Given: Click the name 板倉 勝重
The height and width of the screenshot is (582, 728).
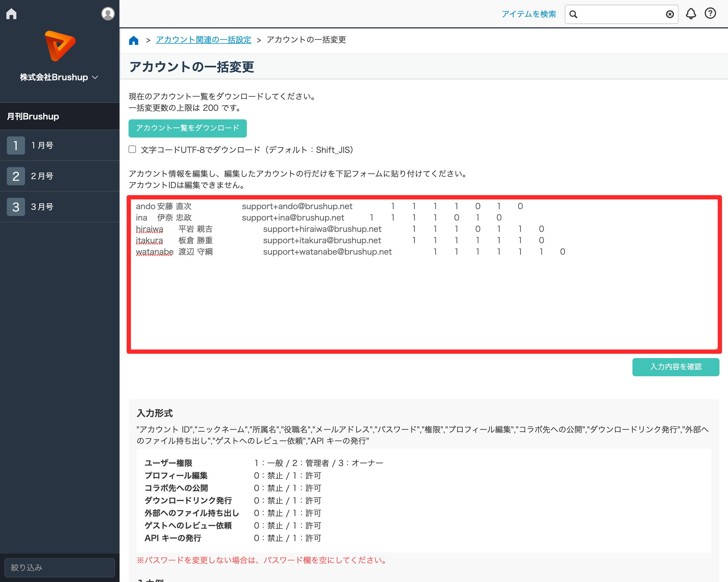Looking at the screenshot, I should click(195, 241).
